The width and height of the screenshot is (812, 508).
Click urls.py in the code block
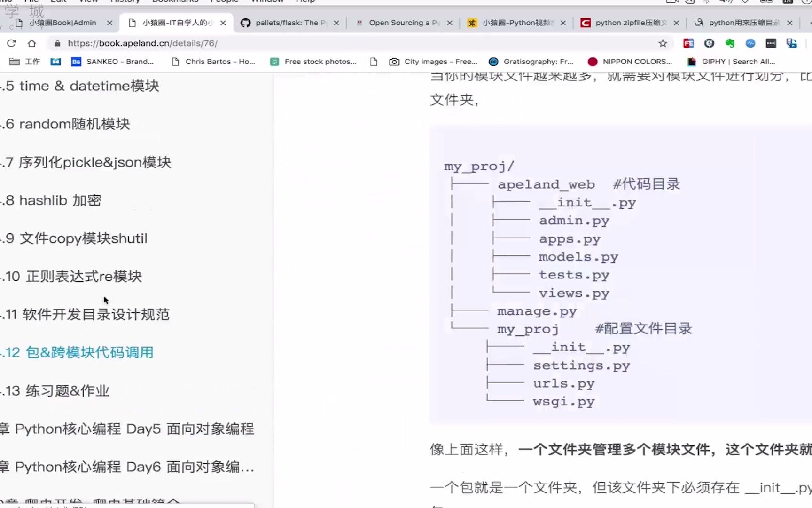click(563, 384)
